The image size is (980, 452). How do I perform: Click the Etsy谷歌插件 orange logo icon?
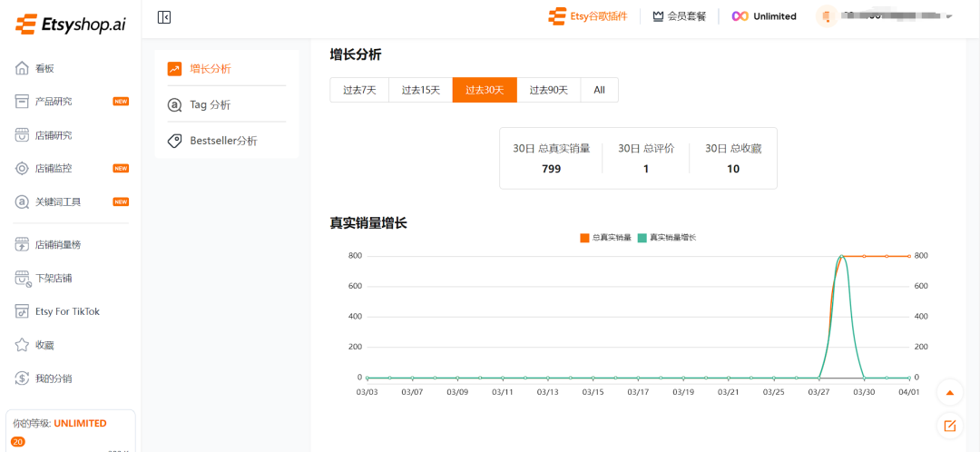click(x=557, y=16)
